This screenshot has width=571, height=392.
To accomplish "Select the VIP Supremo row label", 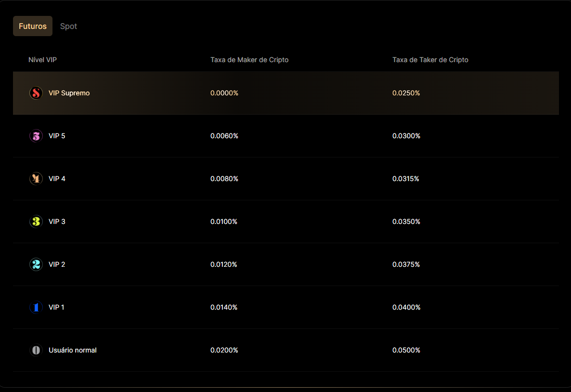I will click(69, 93).
